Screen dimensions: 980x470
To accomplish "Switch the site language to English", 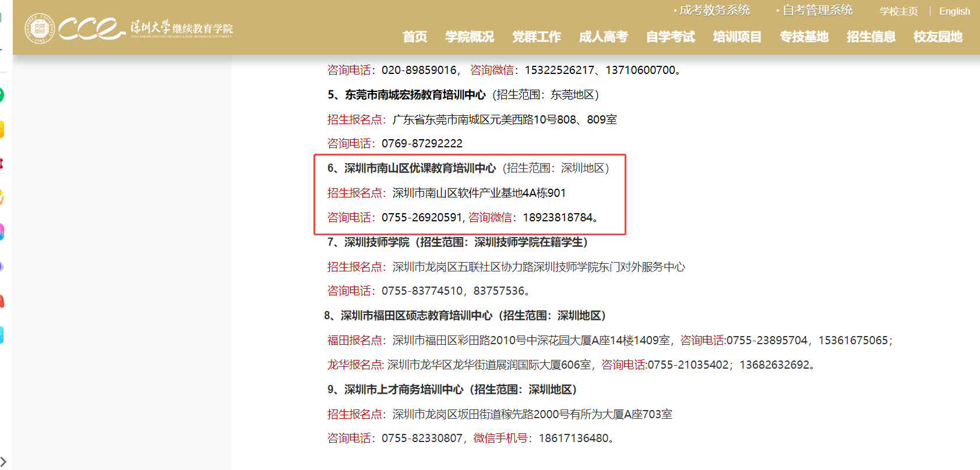I will (x=954, y=11).
